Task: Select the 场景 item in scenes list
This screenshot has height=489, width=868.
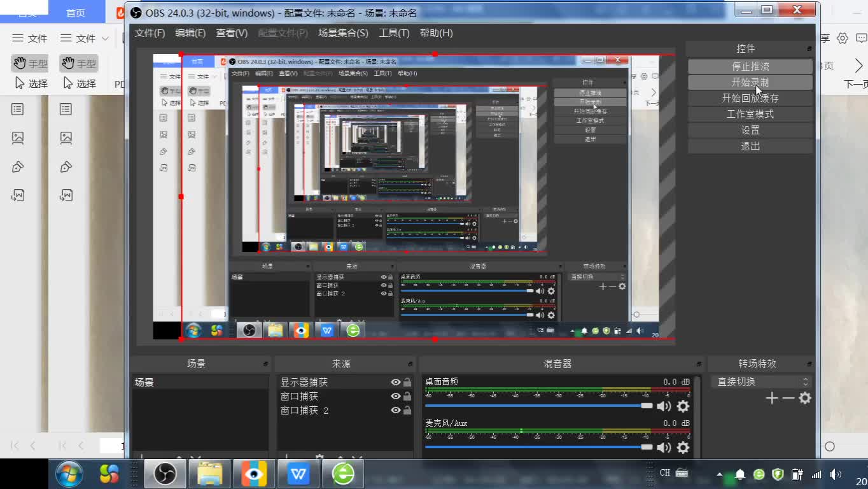Action: point(200,382)
